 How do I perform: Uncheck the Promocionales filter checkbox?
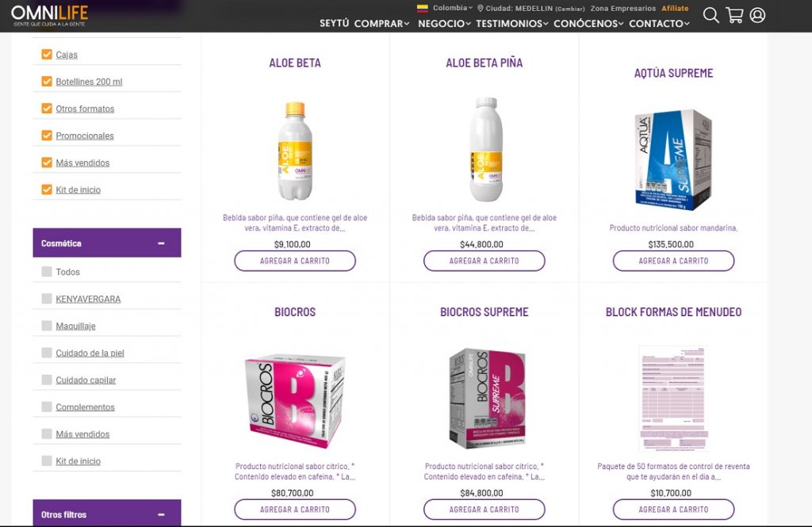(47, 135)
